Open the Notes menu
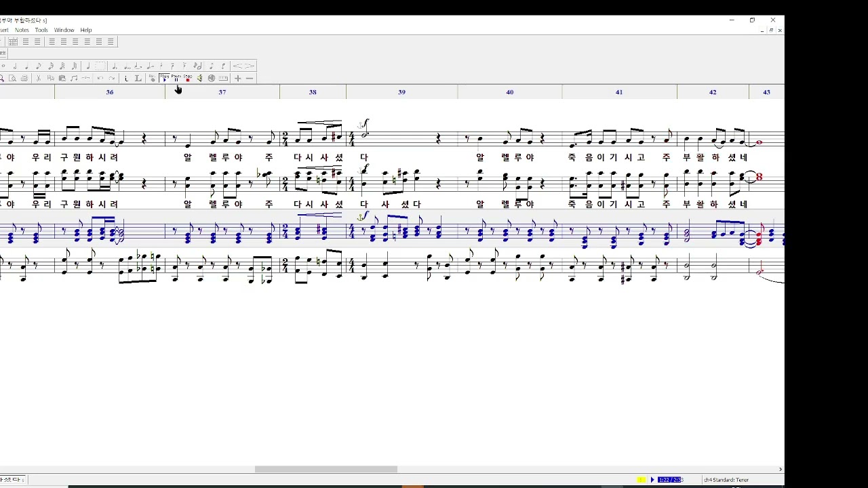Screen dimensions: 868x488 tap(22, 30)
